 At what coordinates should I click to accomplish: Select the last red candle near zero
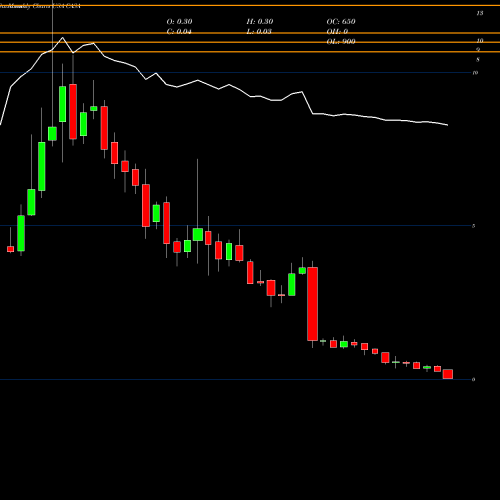coord(448,374)
